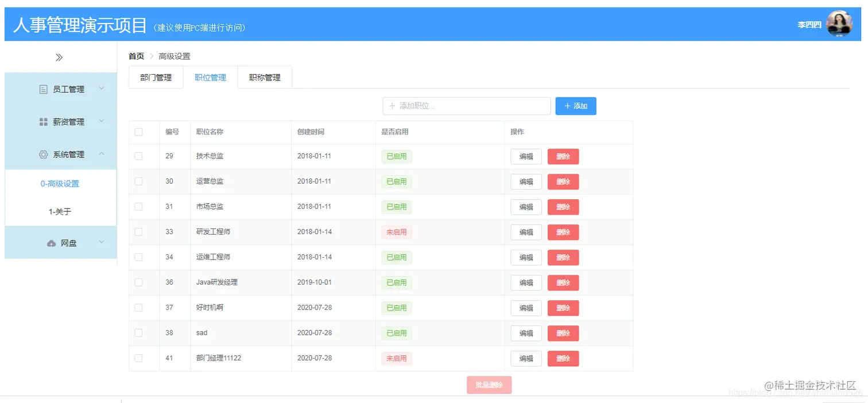Click the 2019-10-01 date cell

point(315,282)
